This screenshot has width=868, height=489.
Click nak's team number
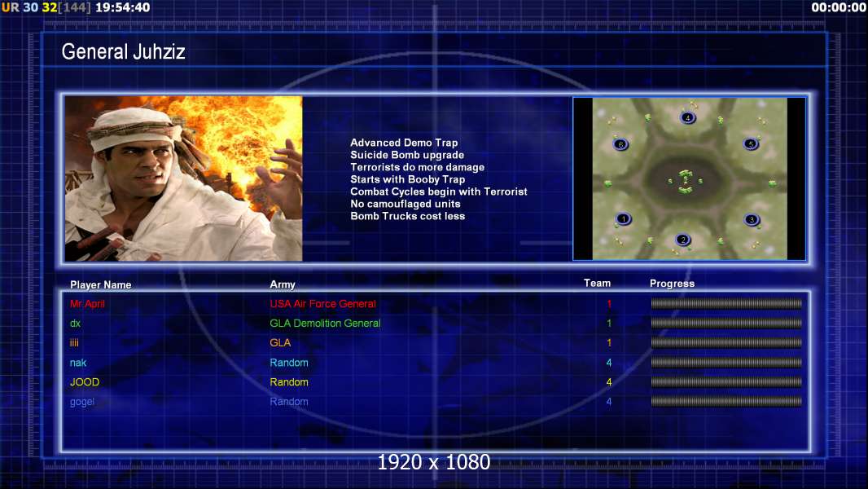(x=609, y=363)
